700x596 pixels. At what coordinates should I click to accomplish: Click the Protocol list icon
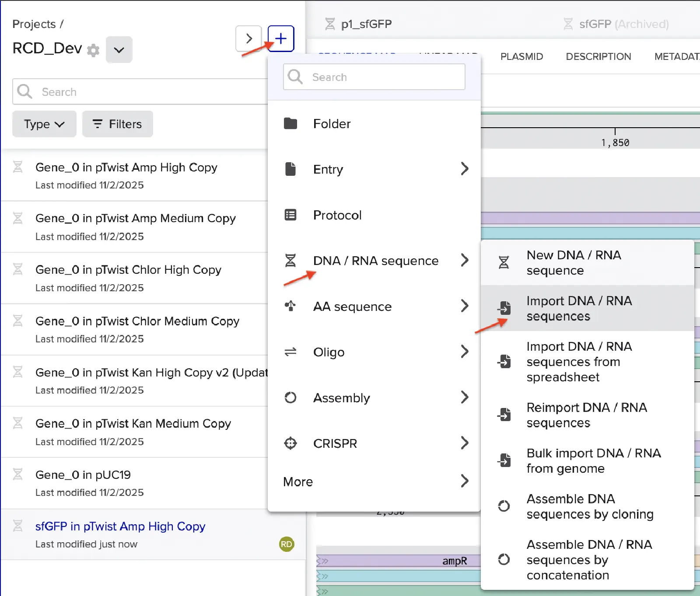pos(290,215)
